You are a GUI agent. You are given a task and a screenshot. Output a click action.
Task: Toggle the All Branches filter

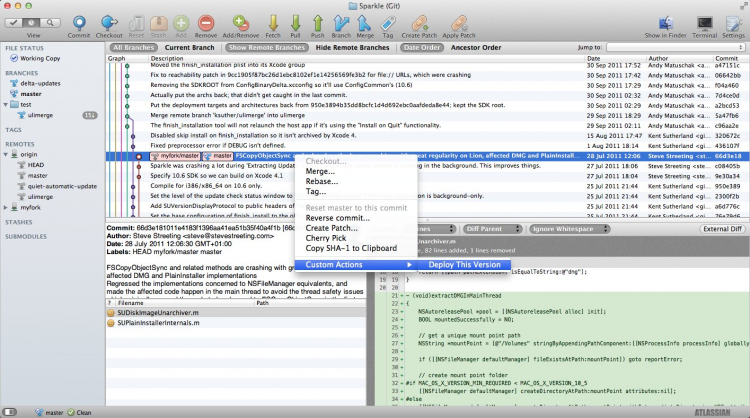coord(133,47)
